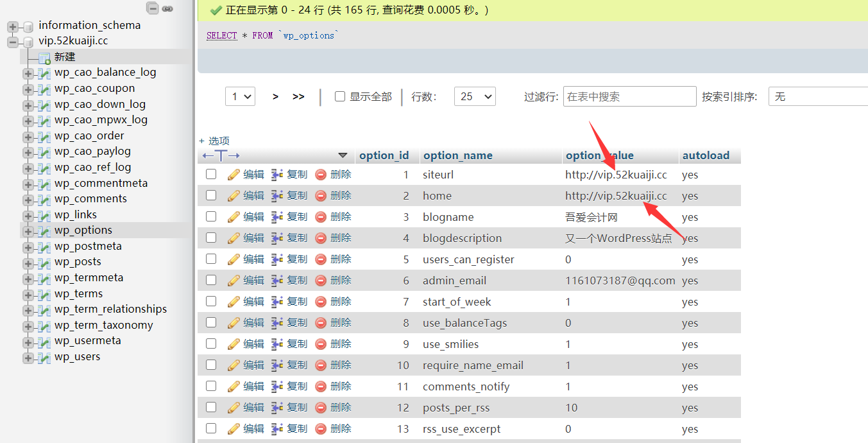The height and width of the screenshot is (443, 868).
Task: Sort by the option_name column header
Action: (x=458, y=155)
